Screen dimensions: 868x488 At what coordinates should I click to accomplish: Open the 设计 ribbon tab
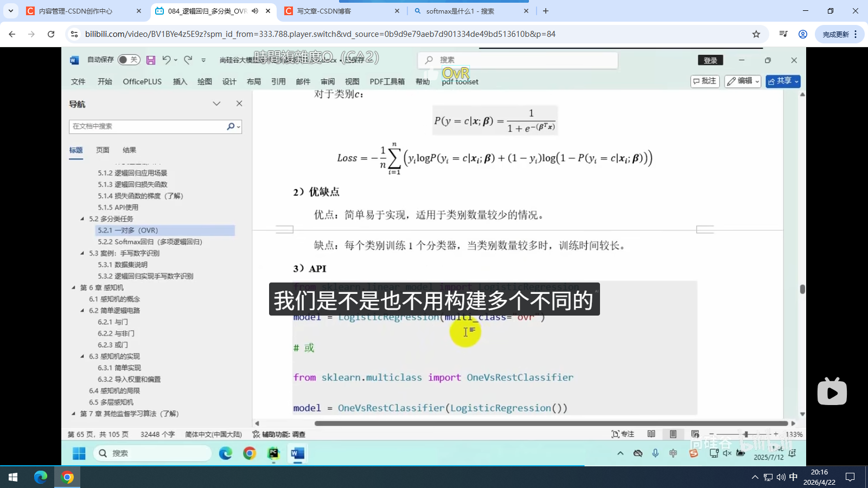coord(229,81)
